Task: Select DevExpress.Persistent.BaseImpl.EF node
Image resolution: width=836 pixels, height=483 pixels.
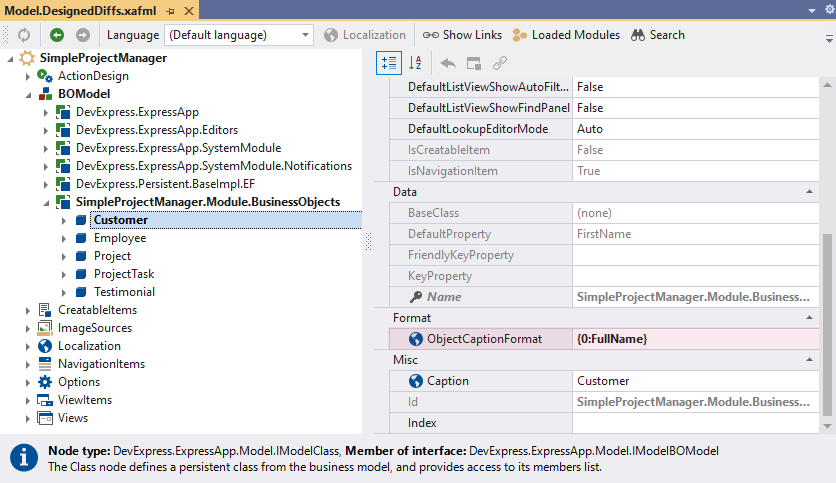Action: click(x=165, y=184)
